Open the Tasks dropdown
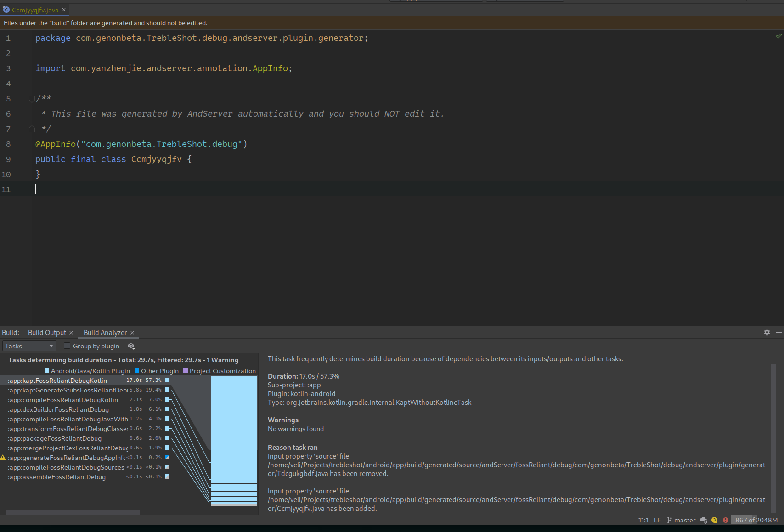The width and height of the screenshot is (784, 532). pyautogui.click(x=29, y=346)
